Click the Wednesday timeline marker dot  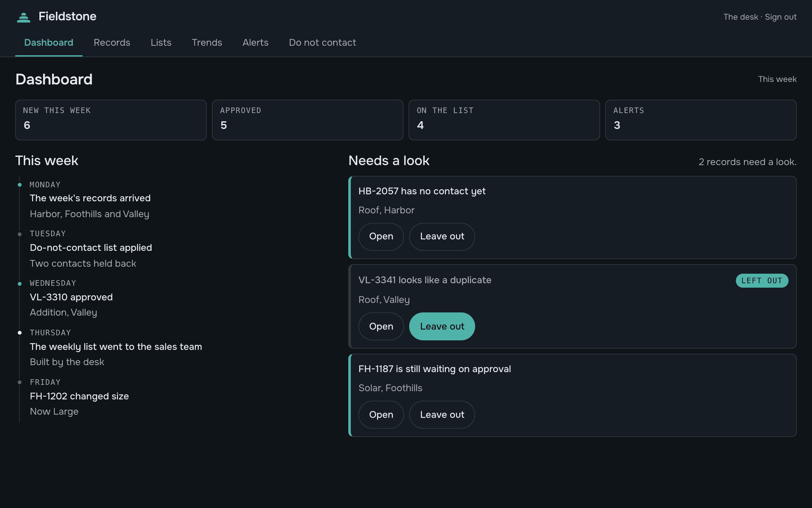tap(19, 284)
